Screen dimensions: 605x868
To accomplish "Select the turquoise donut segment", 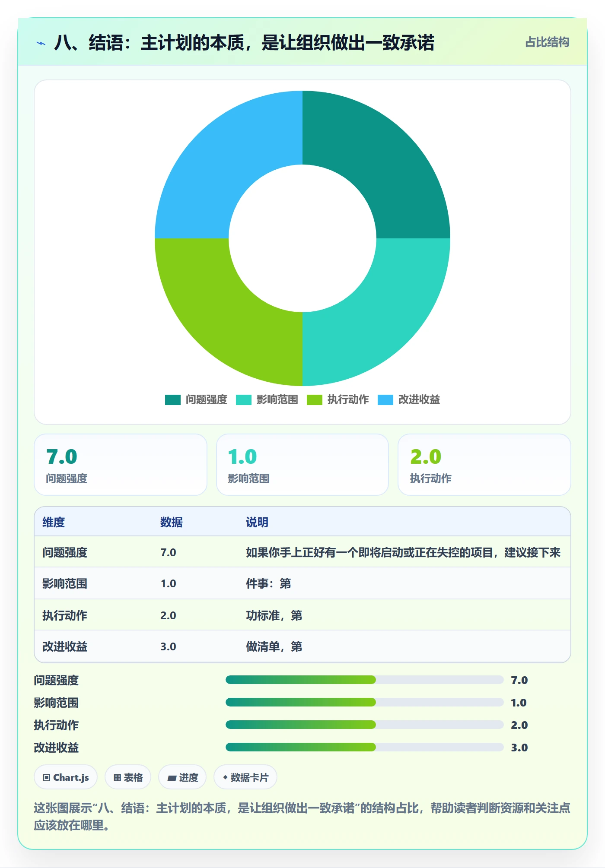I will coord(380,316).
